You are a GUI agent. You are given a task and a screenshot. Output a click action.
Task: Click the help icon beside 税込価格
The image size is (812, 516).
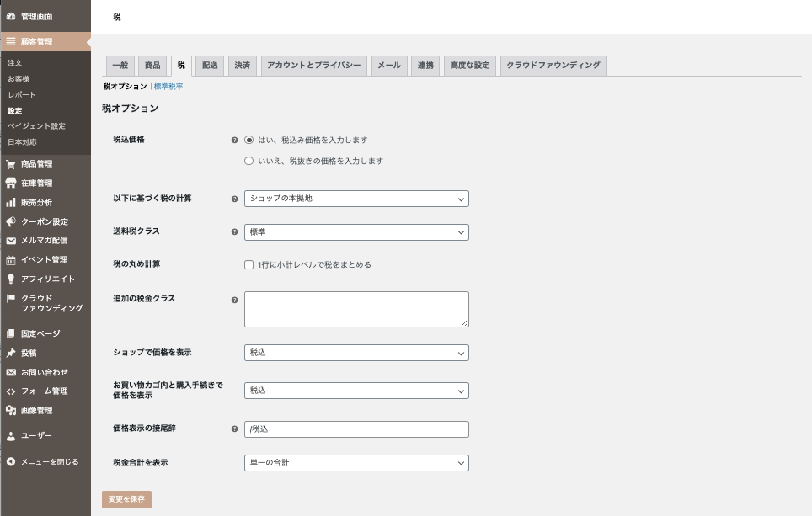click(x=234, y=140)
